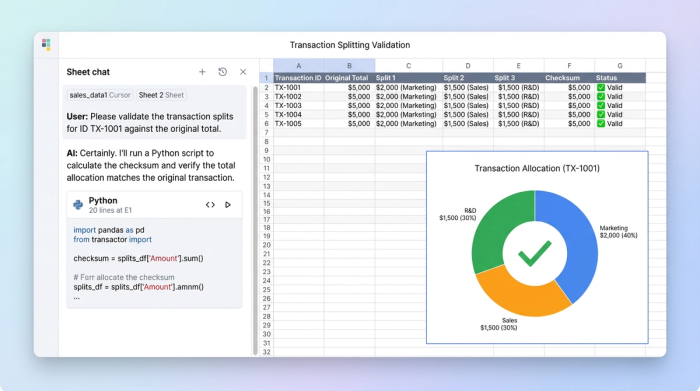Click the Split 3 header cell
The width and height of the screenshot is (700, 391).
(519, 78)
